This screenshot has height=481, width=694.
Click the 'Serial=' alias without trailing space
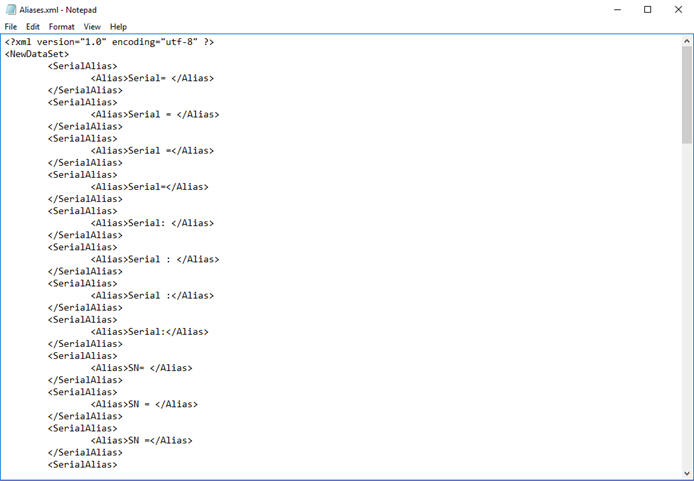coord(150,187)
